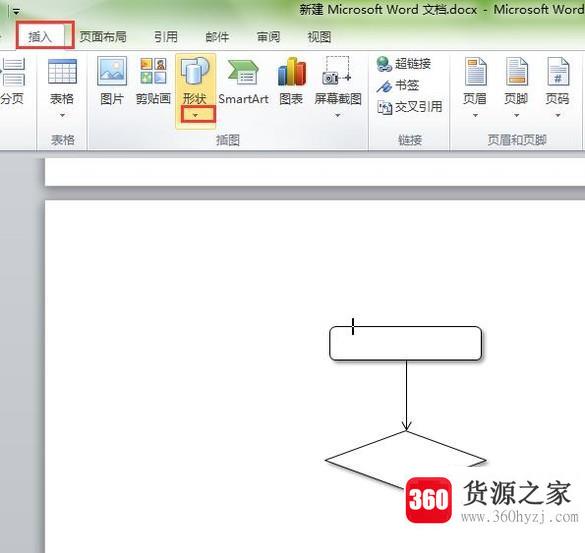Open the Quick Access Toolbar customize arrow

pyautogui.click(x=16, y=12)
